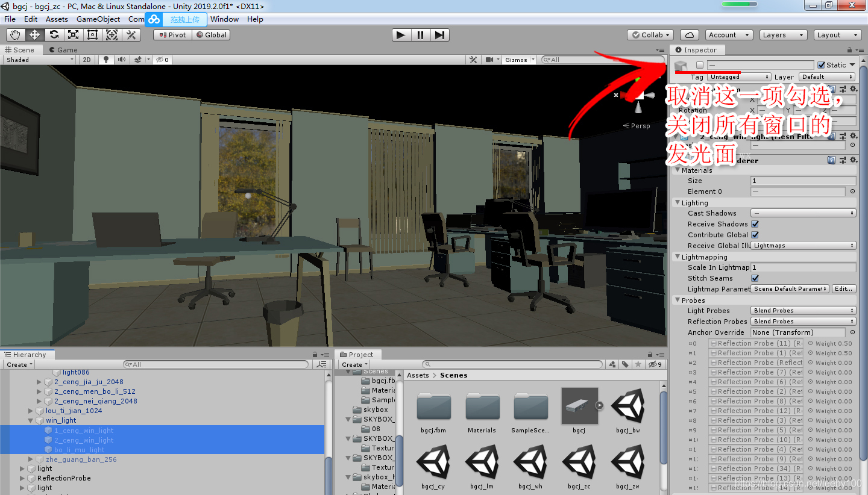Viewport: 868px width, 495px height.
Task: Collapse the Materials section
Action: pyautogui.click(x=678, y=170)
